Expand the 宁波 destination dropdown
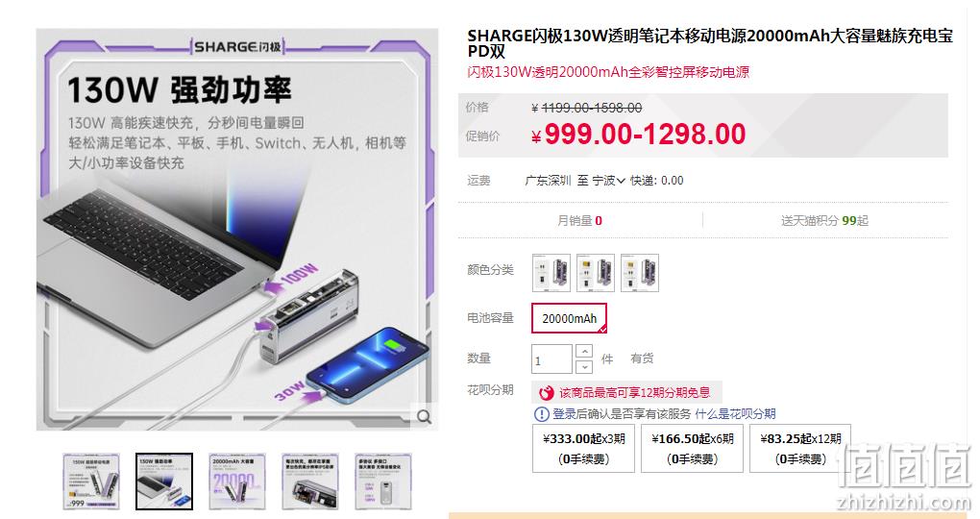 click(x=608, y=181)
